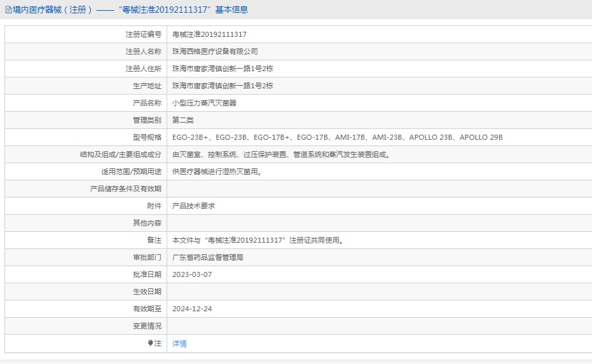
Task: Click the lightbulb icon beside 注 label
Action: pos(150,343)
